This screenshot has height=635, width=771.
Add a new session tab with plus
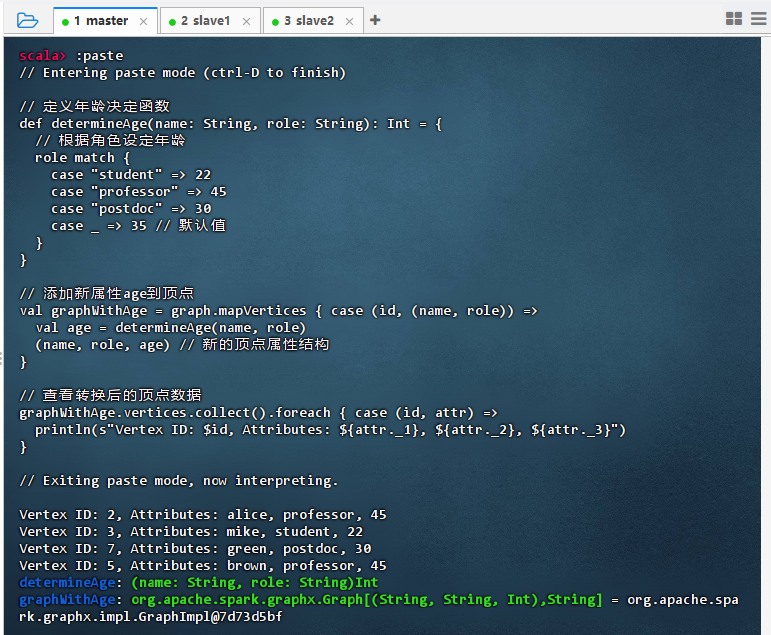375,20
